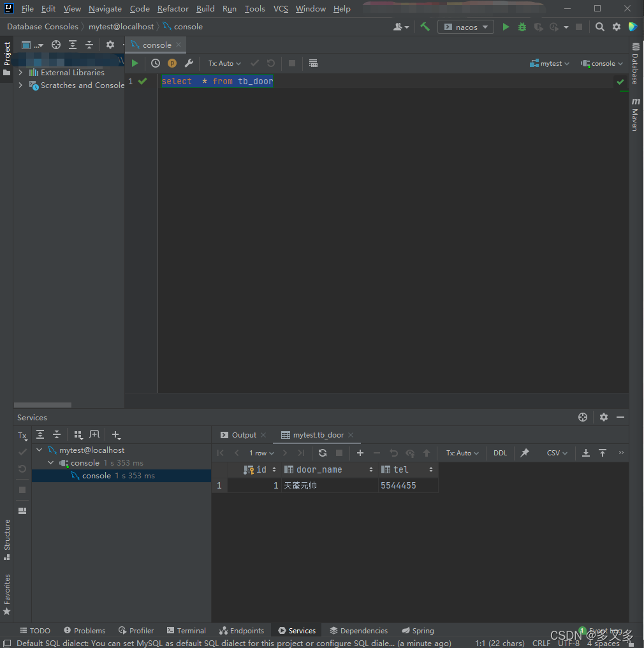Open the Navigate menu
The width and height of the screenshot is (644, 648).
pos(105,9)
